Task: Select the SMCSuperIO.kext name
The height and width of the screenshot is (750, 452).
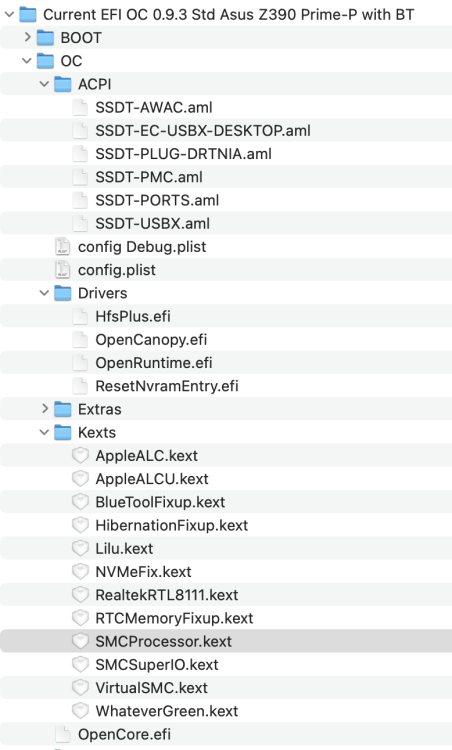Action: pos(157,665)
